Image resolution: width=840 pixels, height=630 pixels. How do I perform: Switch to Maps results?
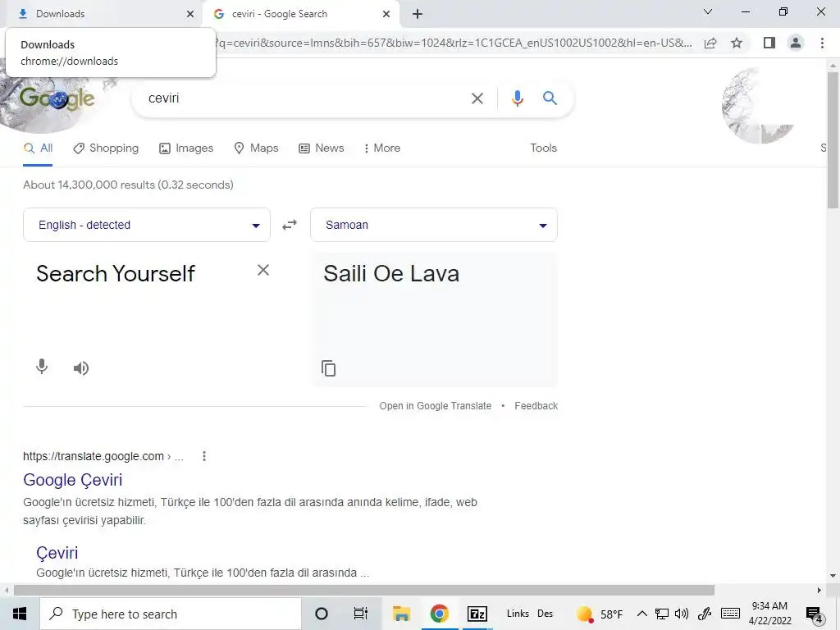coord(256,148)
